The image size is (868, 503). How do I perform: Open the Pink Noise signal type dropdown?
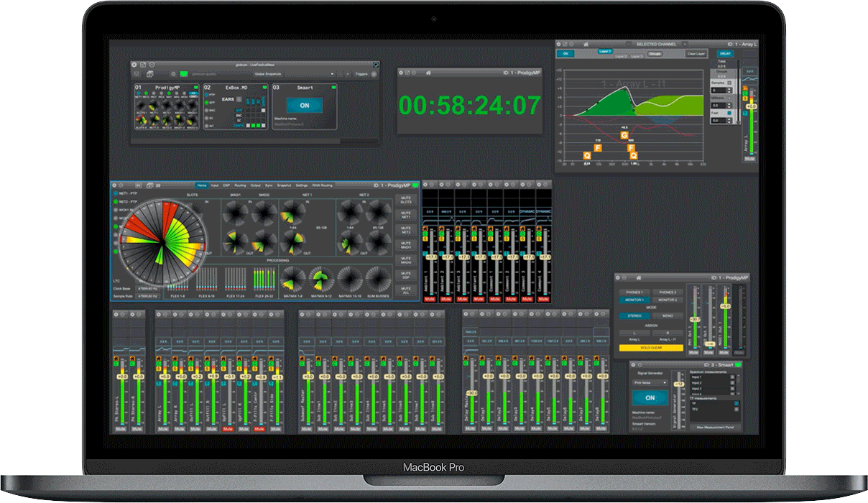650,383
